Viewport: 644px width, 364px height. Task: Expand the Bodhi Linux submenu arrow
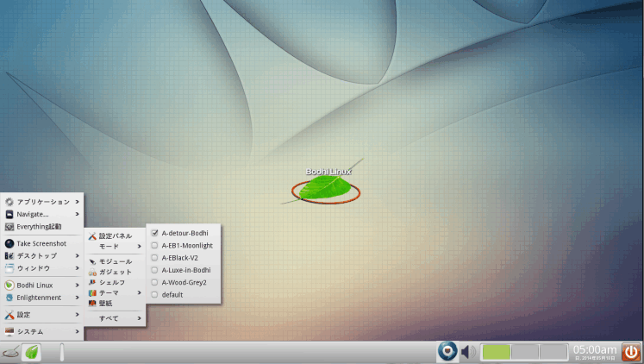point(78,286)
